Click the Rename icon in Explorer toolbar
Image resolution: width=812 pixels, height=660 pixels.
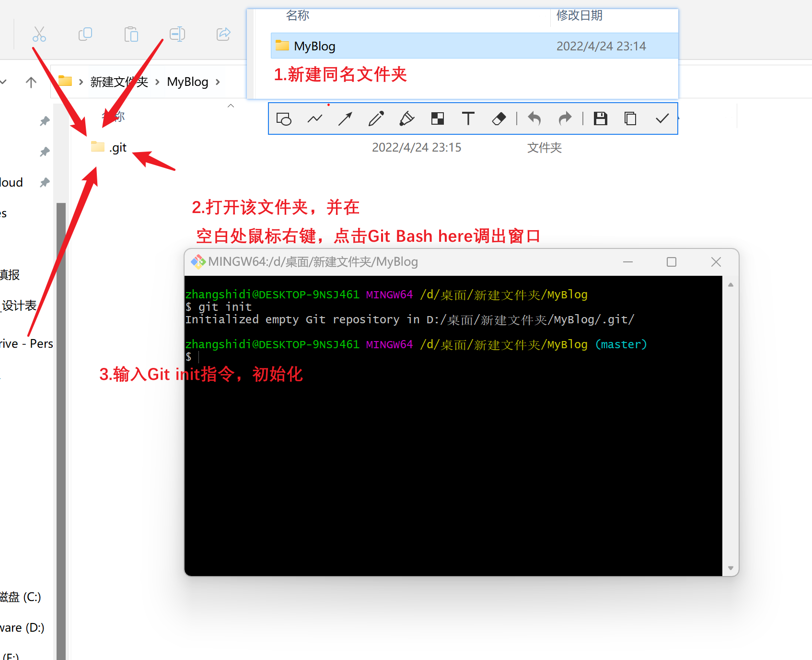[x=177, y=34]
